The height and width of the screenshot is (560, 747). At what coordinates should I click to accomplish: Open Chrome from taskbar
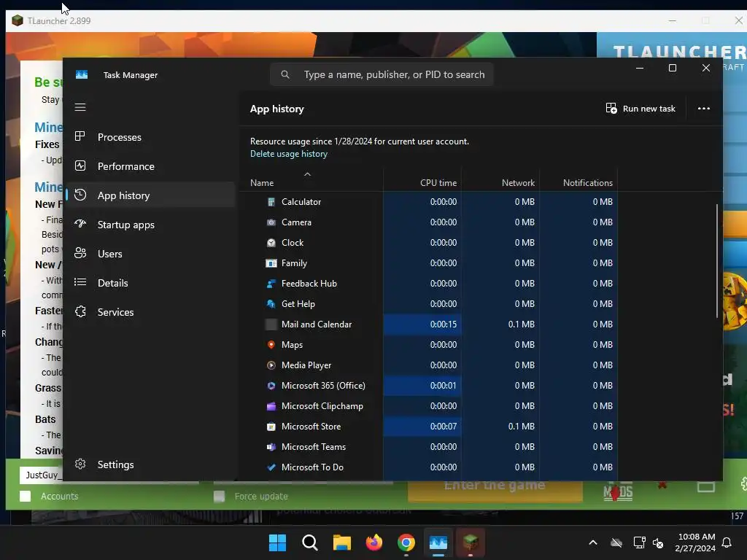pyautogui.click(x=406, y=542)
